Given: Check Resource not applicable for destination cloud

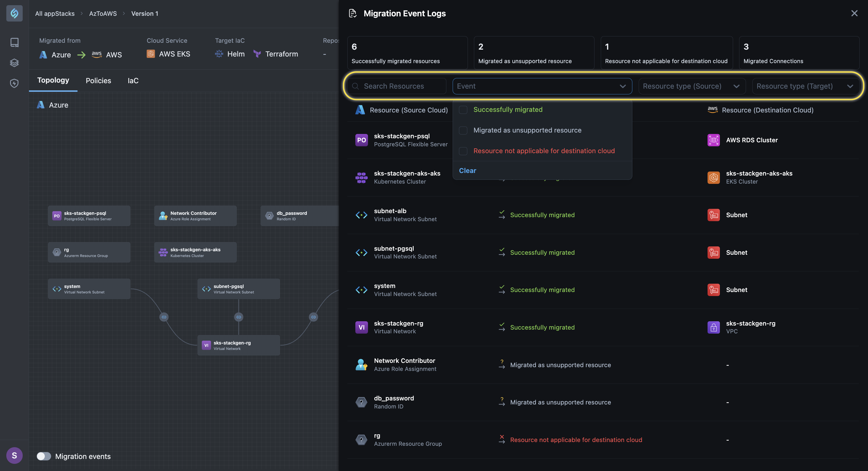Looking at the screenshot, I should (x=463, y=151).
